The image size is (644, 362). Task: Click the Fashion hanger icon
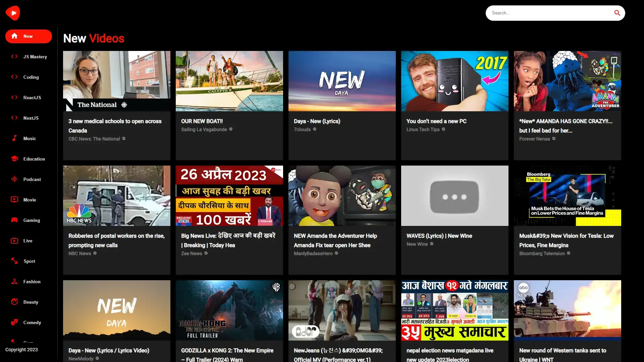(x=14, y=281)
